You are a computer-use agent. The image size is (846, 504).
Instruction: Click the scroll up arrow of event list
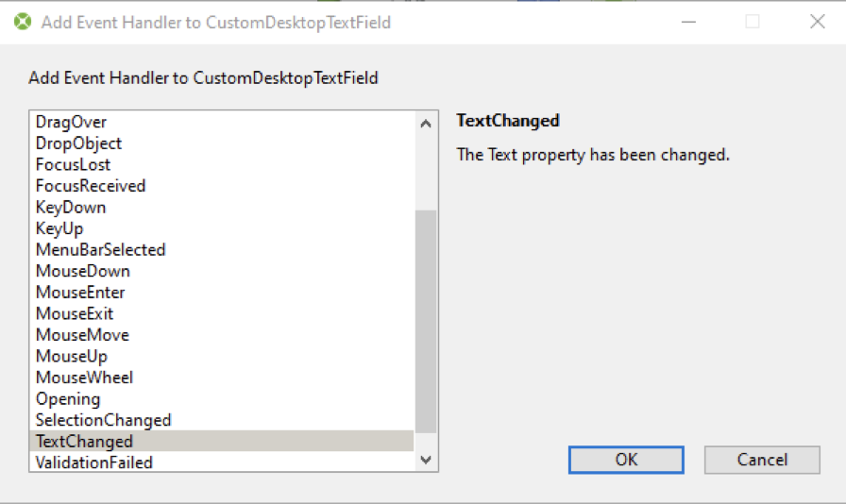pyautogui.click(x=426, y=124)
